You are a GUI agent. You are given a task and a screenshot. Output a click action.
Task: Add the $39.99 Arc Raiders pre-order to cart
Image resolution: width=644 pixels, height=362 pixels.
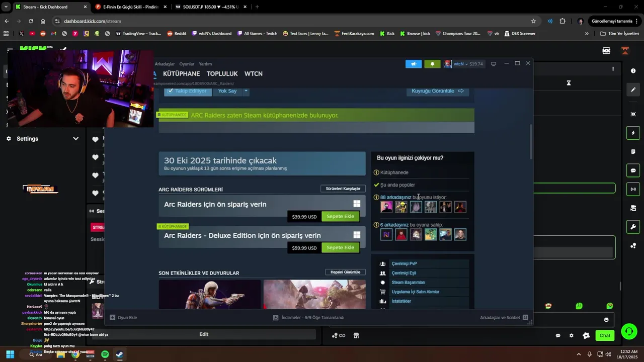(341, 216)
